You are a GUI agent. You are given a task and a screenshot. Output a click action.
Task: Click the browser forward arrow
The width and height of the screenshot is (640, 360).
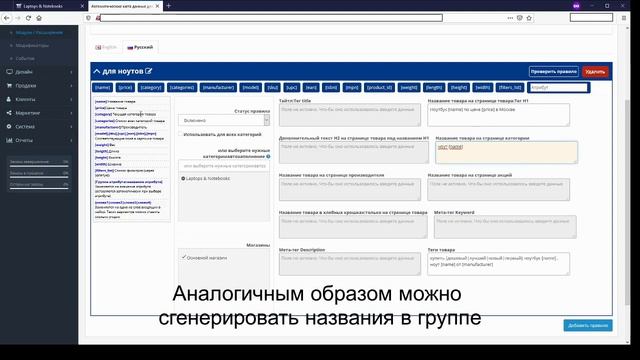(x=18, y=18)
